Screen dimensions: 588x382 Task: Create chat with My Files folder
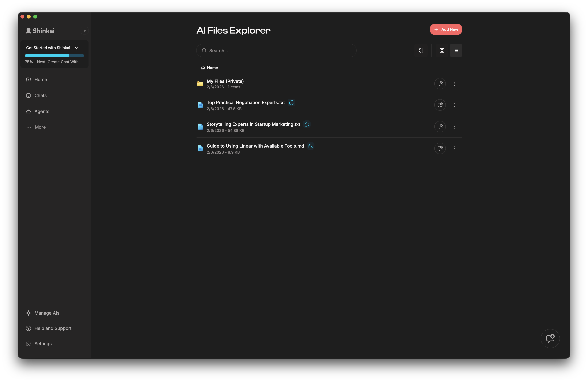coord(440,84)
